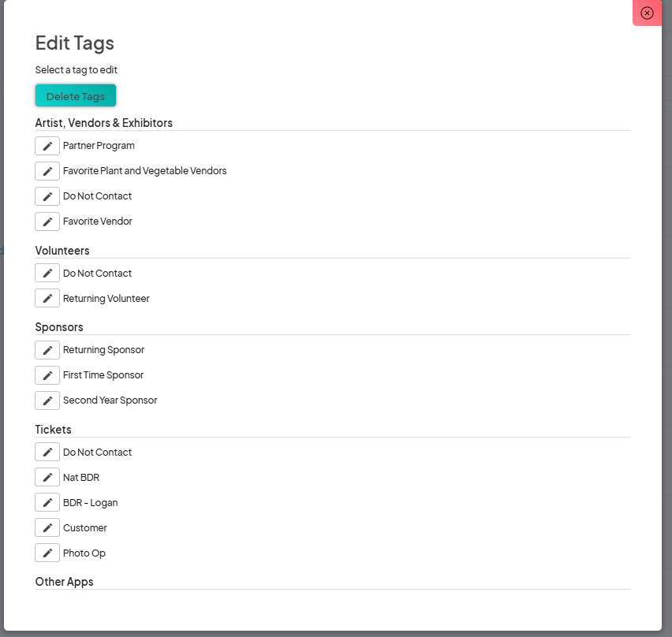Edit the Customer tag
The width and height of the screenshot is (672, 637).
pyautogui.click(x=47, y=527)
